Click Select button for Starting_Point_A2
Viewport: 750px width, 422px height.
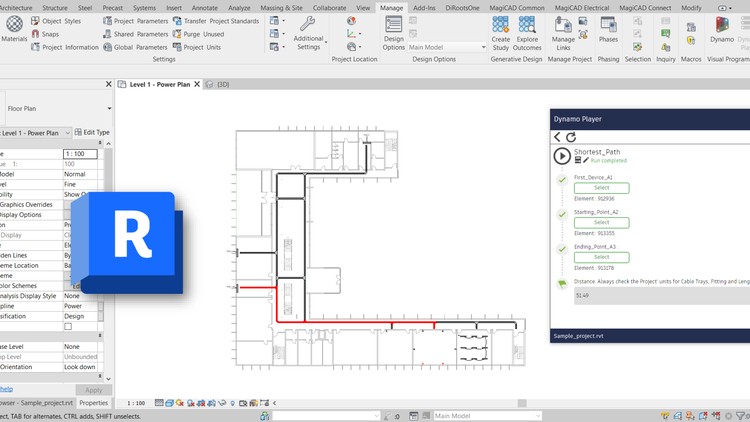point(601,222)
